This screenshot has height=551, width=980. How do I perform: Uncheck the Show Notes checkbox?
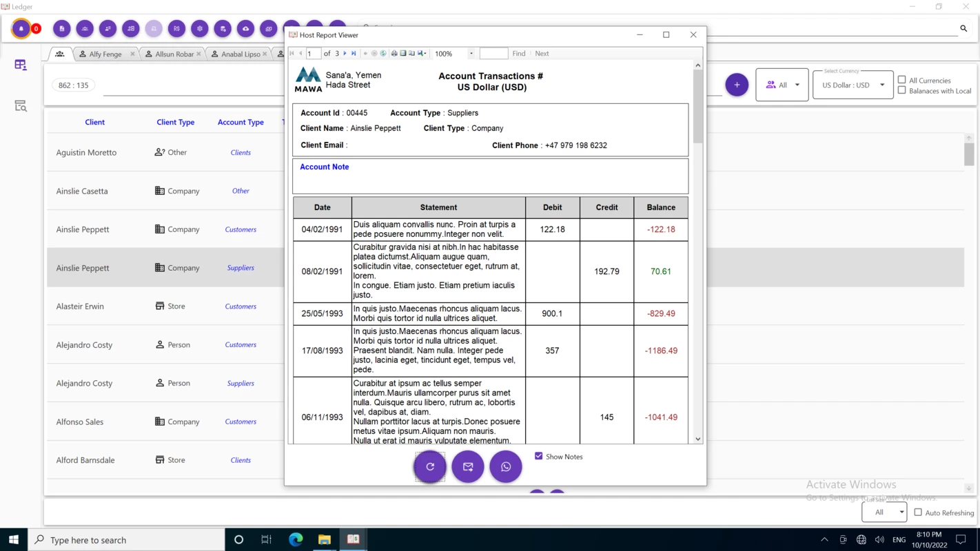click(x=539, y=456)
